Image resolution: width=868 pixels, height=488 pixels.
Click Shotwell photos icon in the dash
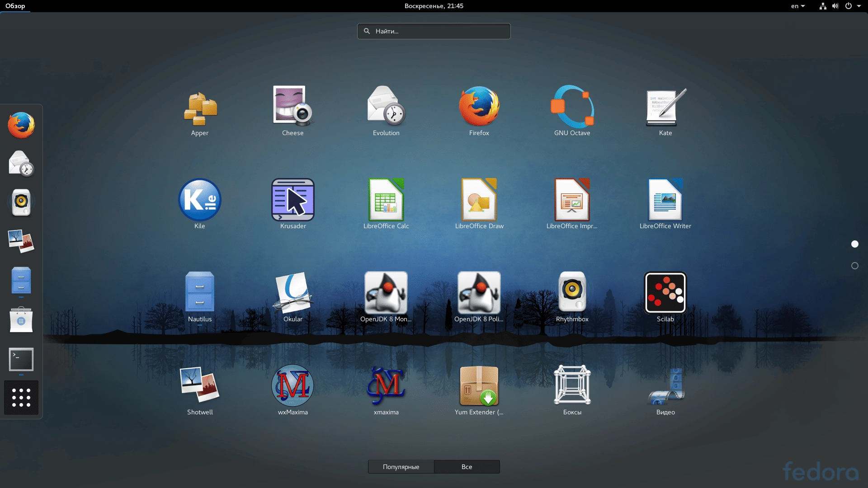(21, 241)
